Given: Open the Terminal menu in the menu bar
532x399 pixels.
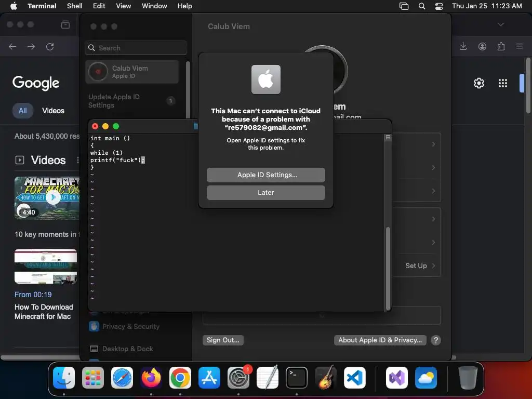Looking at the screenshot, I should tap(42, 6).
